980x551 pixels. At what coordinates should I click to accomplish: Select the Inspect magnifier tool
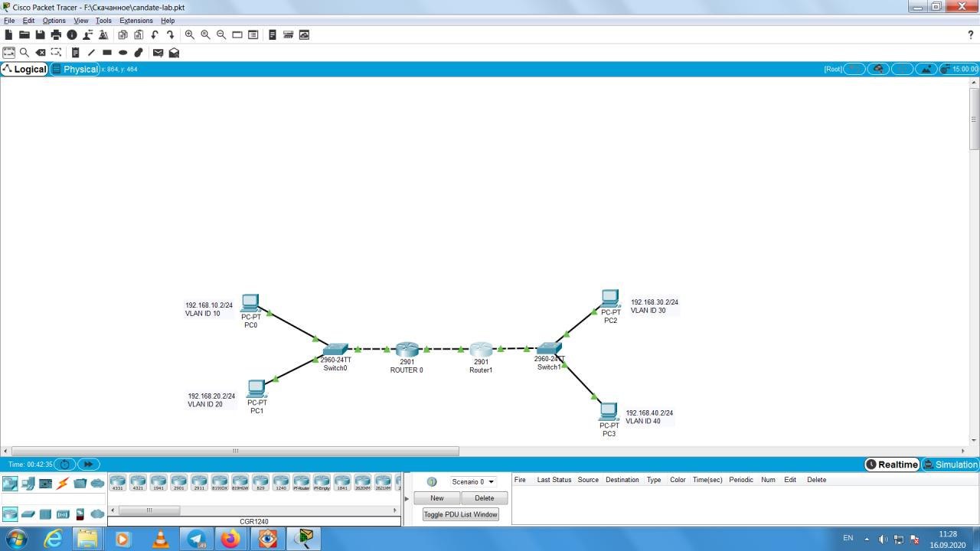24,53
